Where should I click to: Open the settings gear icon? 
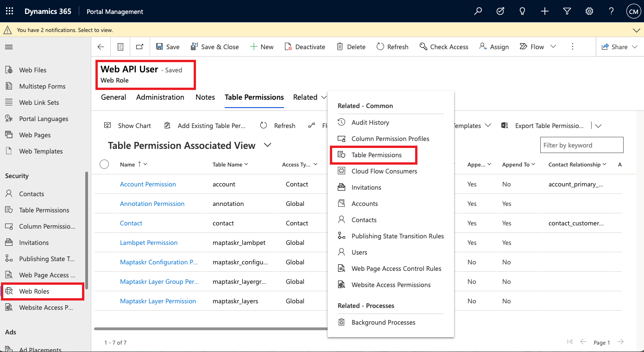589,11
